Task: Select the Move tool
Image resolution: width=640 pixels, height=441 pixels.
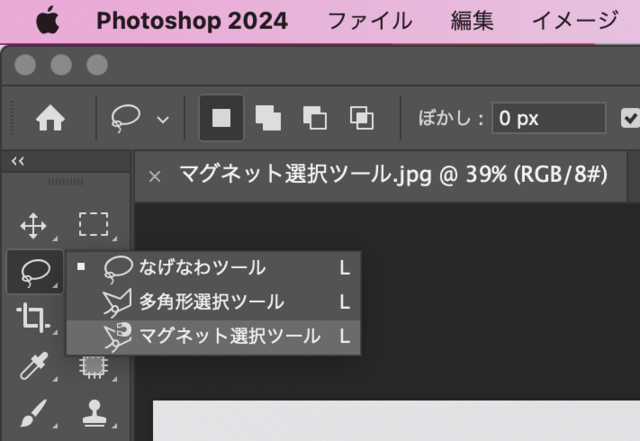Action: click(33, 226)
